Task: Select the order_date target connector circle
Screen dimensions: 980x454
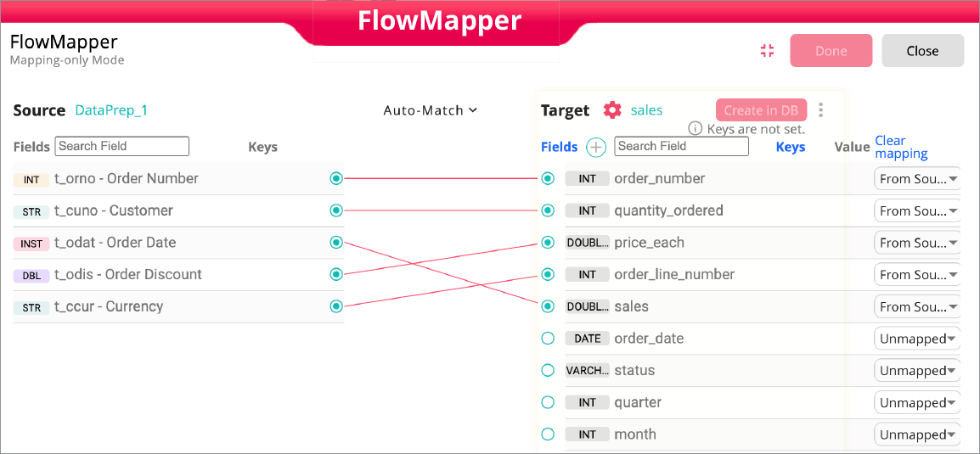Action: pyautogui.click(x=548, y=339)
